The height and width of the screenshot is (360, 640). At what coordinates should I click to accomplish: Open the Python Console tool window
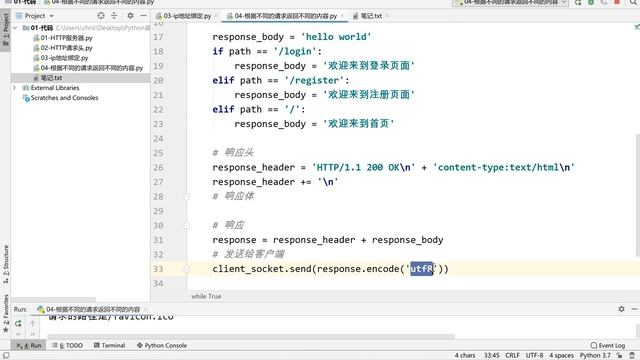coord(162,345)
